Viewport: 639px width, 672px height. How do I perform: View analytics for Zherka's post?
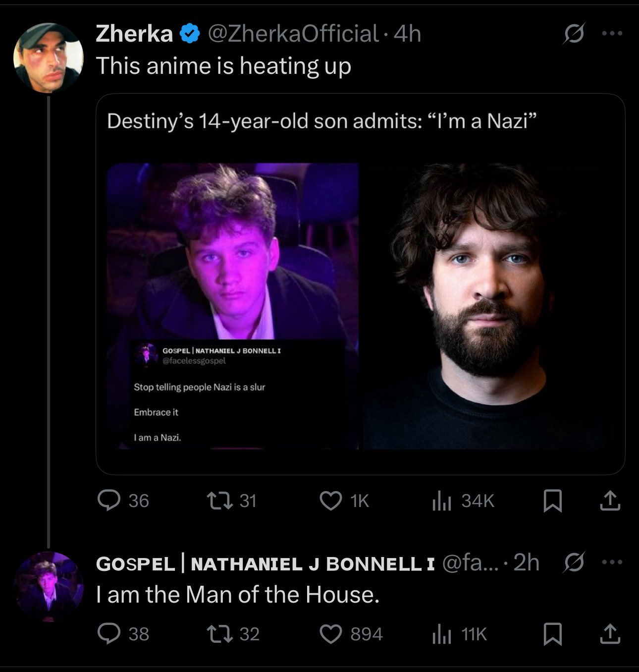click(441, 501)
